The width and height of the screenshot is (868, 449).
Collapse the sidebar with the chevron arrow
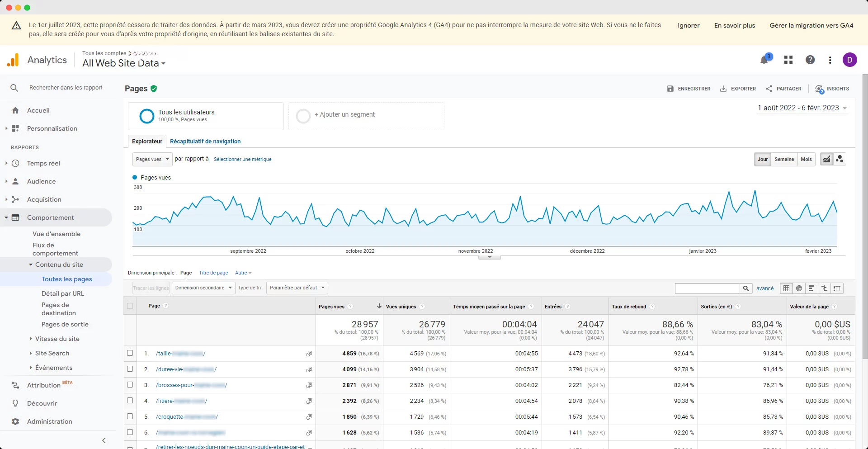104,440
